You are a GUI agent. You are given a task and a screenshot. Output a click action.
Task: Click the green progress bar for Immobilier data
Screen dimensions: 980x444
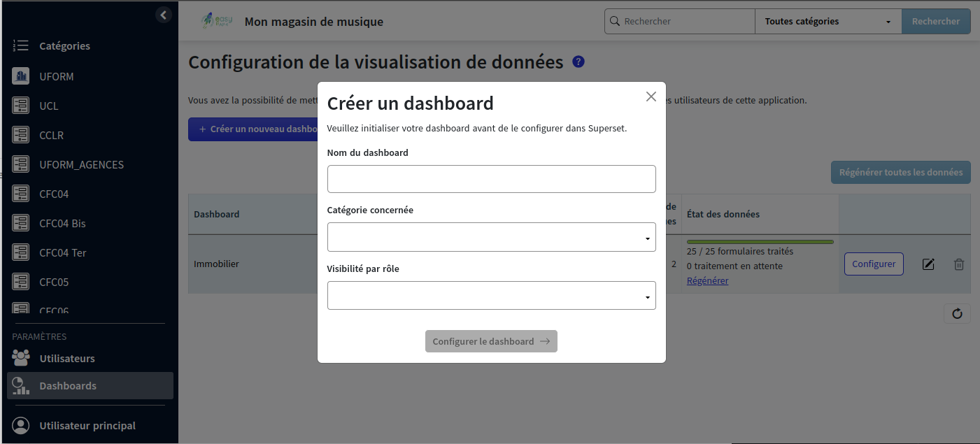(x=759, y=241)
